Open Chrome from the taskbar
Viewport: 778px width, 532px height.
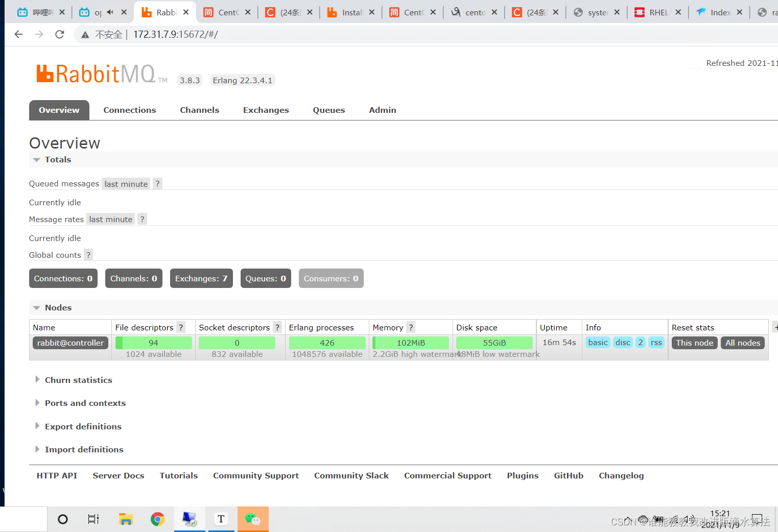[157, 519]
